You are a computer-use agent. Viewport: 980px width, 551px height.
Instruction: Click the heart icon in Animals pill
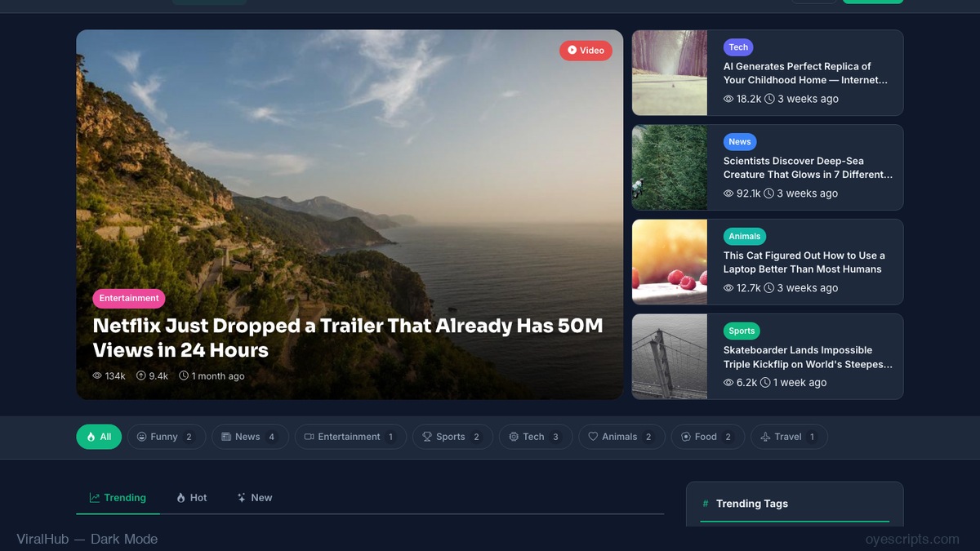[x=594, y=437]
